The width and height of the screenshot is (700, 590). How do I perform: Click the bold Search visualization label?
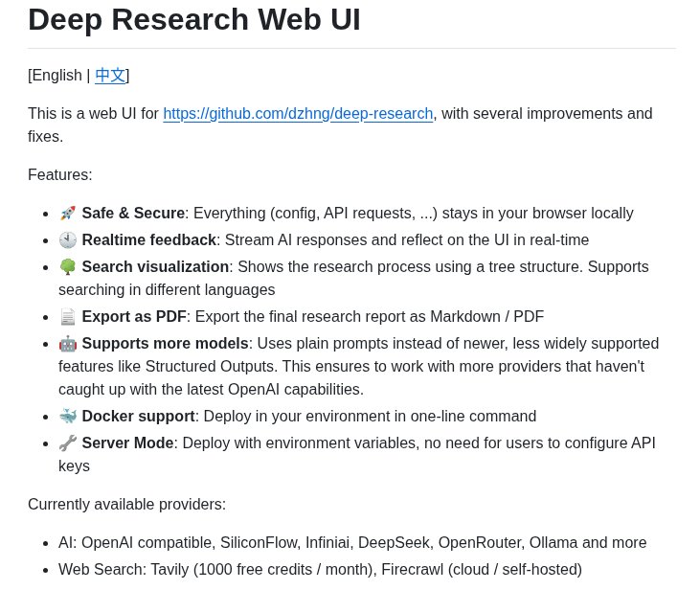[x=155, y=266]
